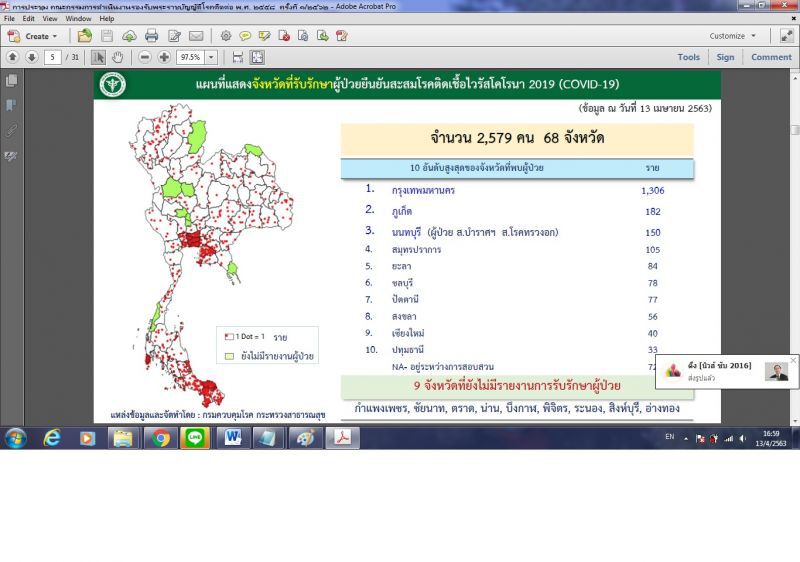Click the Save disk icon
Viewport: 800px width, 562px height.
[x=107, y=36]
